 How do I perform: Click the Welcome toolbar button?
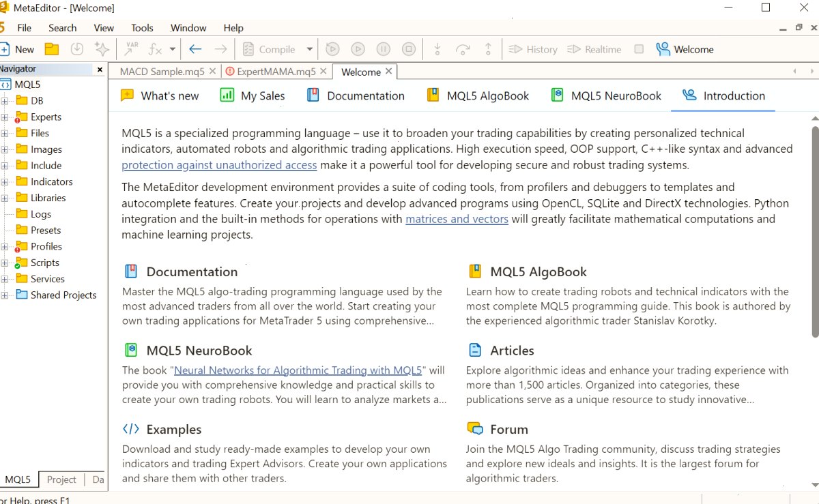(685, 49)
